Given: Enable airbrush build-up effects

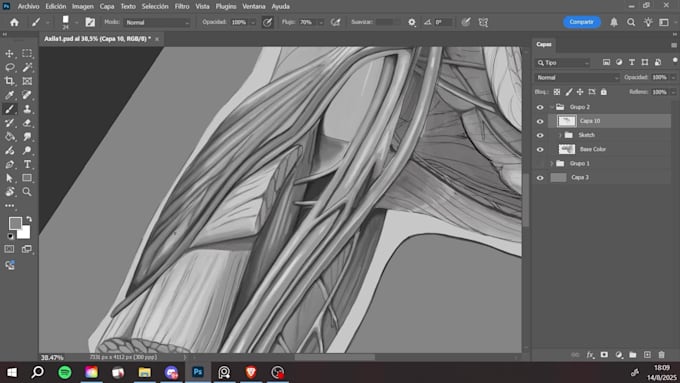Looking at the screenshot, I should pyautogui.click(x=335, y=22).
